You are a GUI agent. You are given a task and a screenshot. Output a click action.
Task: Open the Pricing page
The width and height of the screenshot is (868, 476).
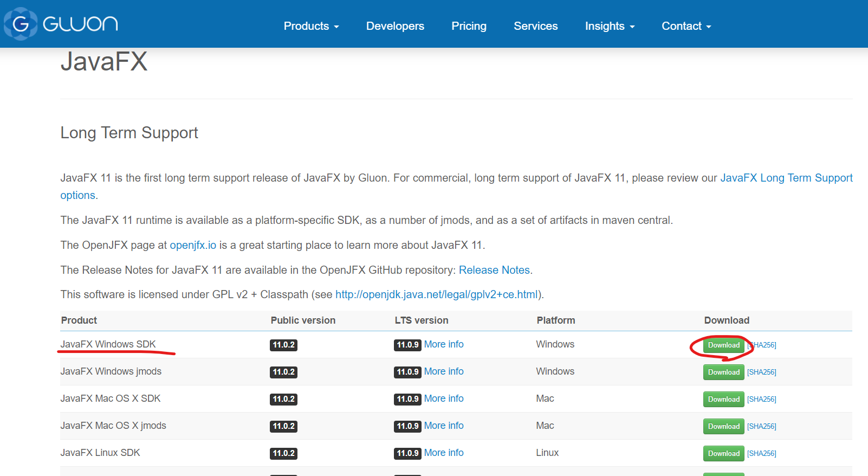click(469, 26)
